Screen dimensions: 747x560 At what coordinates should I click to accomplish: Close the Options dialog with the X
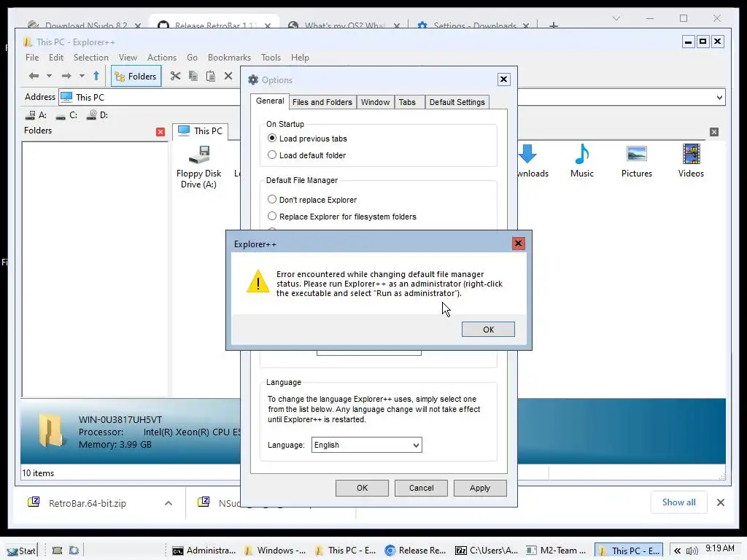click(503, 79)
